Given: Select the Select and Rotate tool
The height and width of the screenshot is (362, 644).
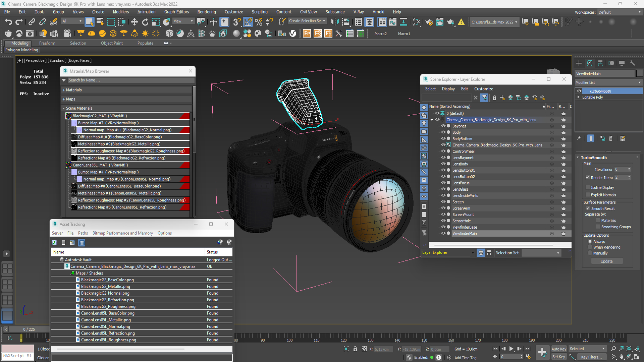Looking at the screenshot, I should point(145,22).
